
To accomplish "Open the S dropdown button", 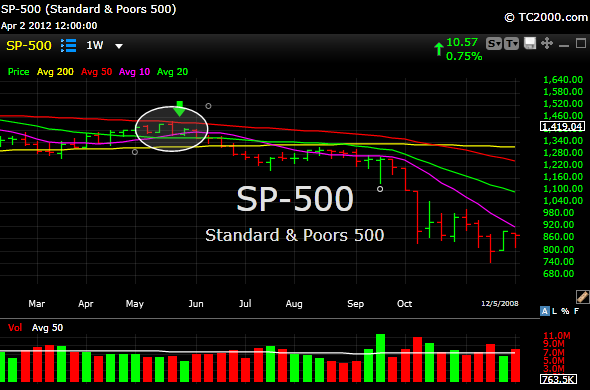I will pos(494,44).
